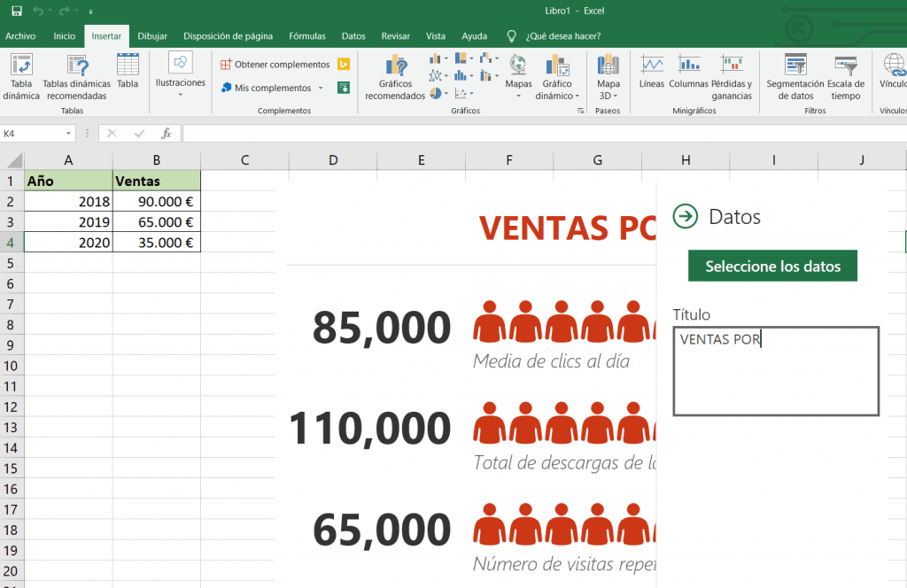Screen dimensions: 907x588
Task: Click the Undo arrow icon
Action: coord(38,11)
